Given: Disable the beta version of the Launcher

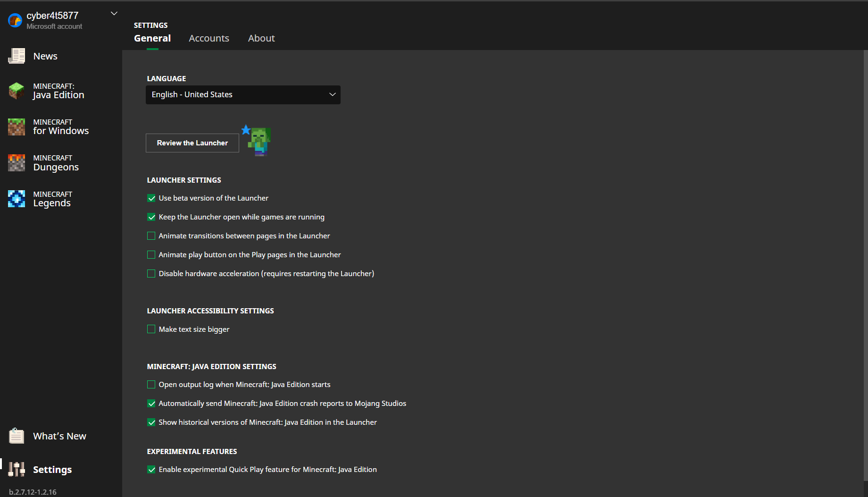Looking at the screenshot, I should point(151,198).
